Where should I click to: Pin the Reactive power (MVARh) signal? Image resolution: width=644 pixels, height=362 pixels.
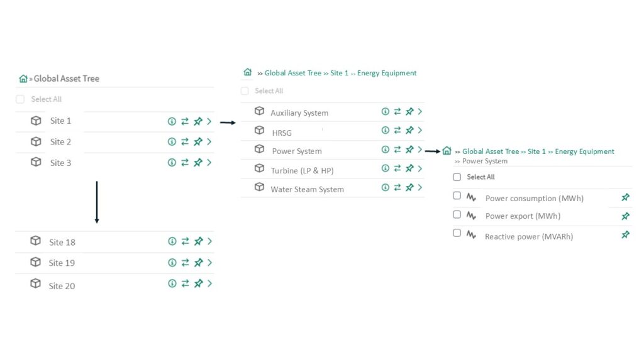point(625,235)
